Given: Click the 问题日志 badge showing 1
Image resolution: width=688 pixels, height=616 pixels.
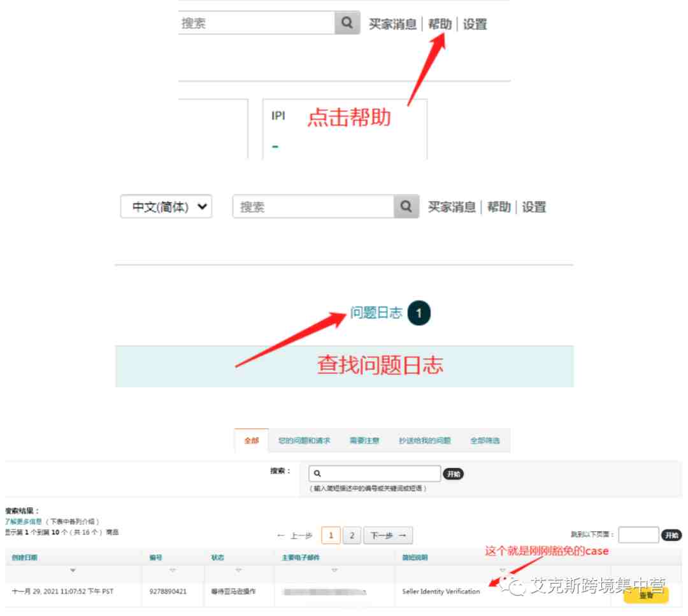Looking at the screenshot, I should click(419, 313).
